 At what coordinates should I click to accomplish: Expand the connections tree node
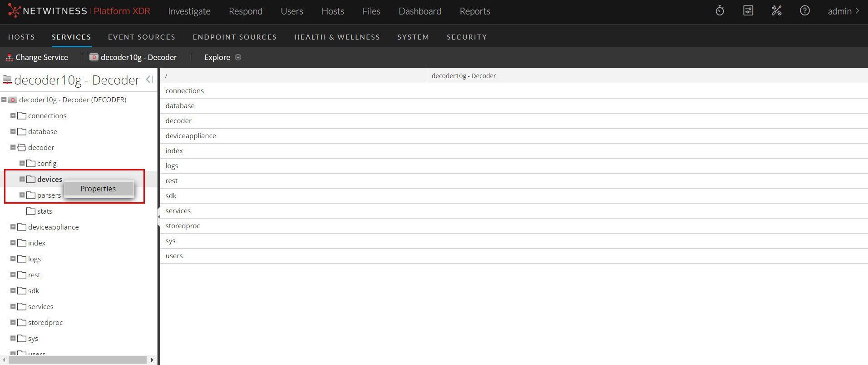[13, 115]
